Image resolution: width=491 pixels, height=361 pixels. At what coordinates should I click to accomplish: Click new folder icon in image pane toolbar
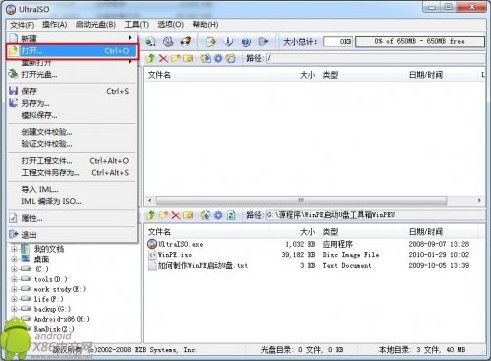point(176,58)
